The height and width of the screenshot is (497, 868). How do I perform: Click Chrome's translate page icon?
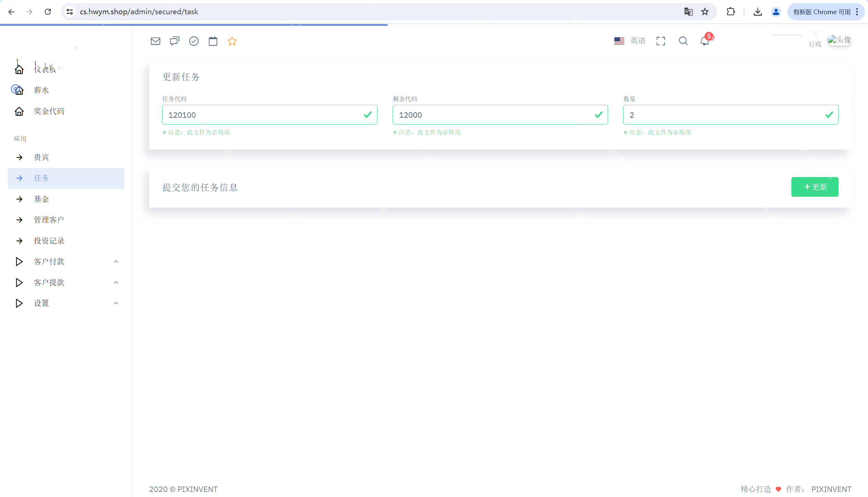(x=688, y=12)
